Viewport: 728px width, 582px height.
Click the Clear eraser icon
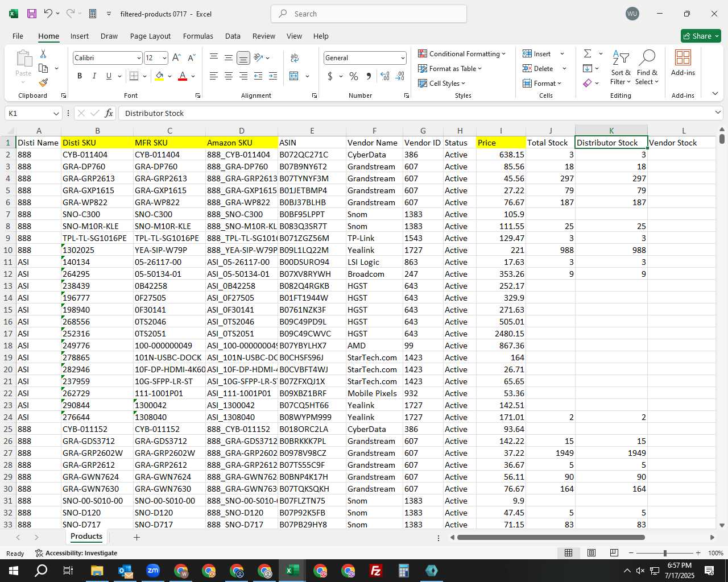tap(588, 83)
